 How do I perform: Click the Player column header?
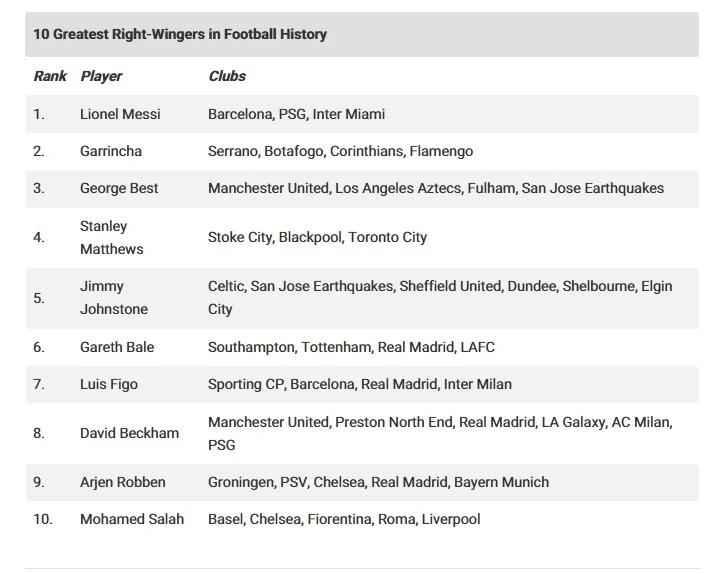(101, 76)
